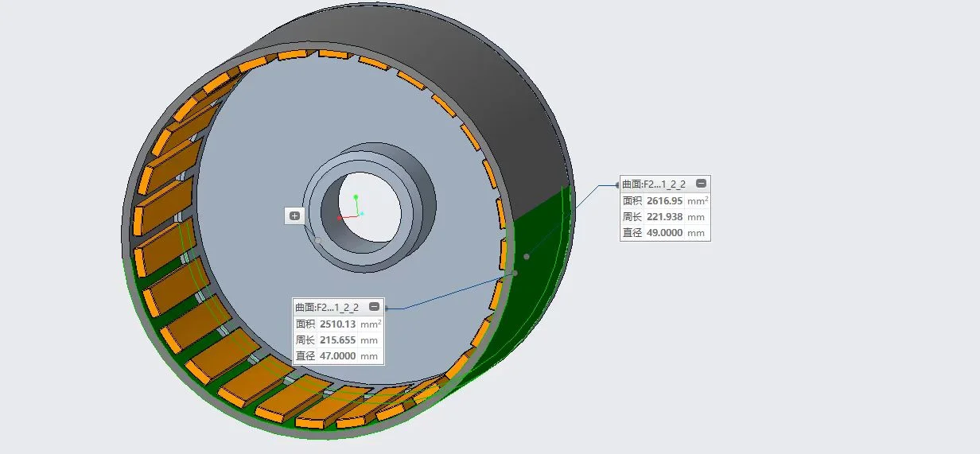Select the perimeter value 215.655
Viewport: 980px width, 454px height.
click(337, 340)
